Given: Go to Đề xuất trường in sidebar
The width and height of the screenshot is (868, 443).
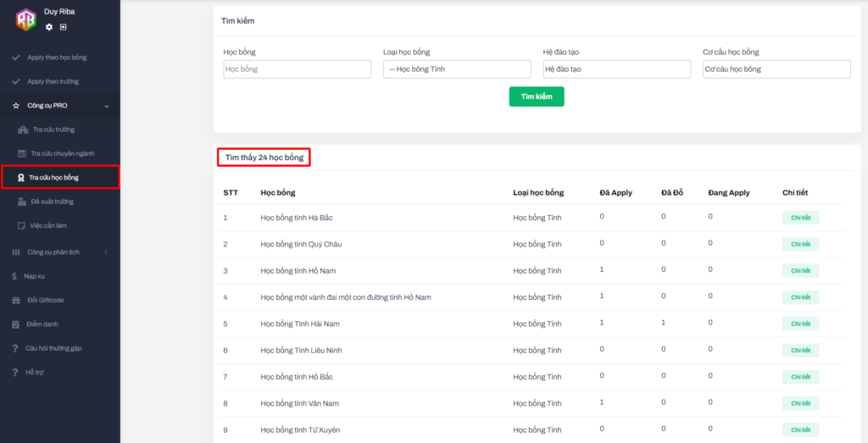Looking at the screenshot, I should 52,202.
